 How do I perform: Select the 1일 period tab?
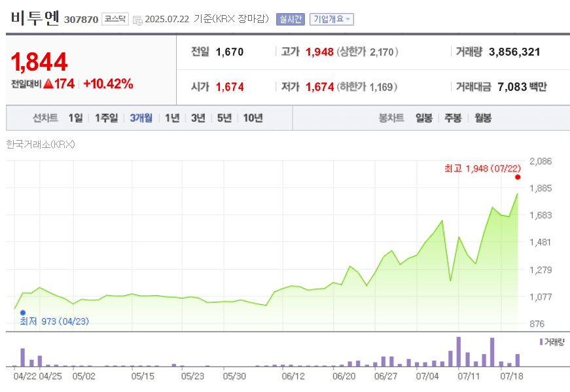click(x=77, y=118)
